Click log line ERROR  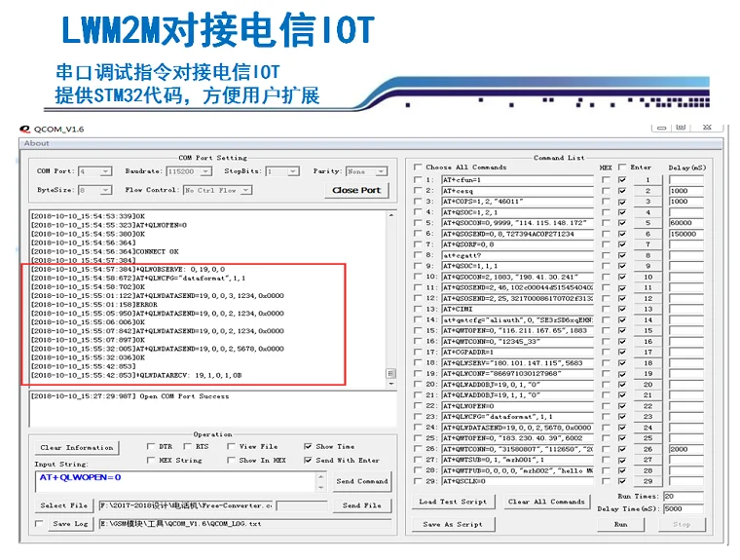93,305
